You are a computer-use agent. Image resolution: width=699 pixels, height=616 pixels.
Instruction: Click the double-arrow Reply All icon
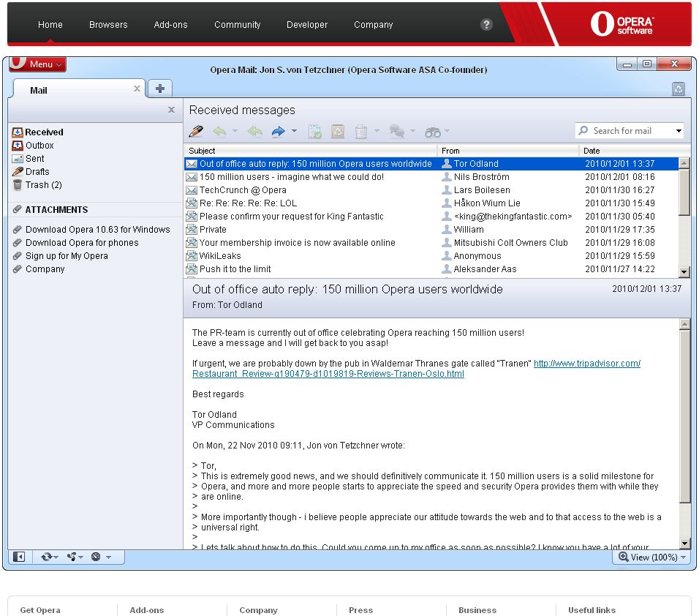[x=255, y=131]
